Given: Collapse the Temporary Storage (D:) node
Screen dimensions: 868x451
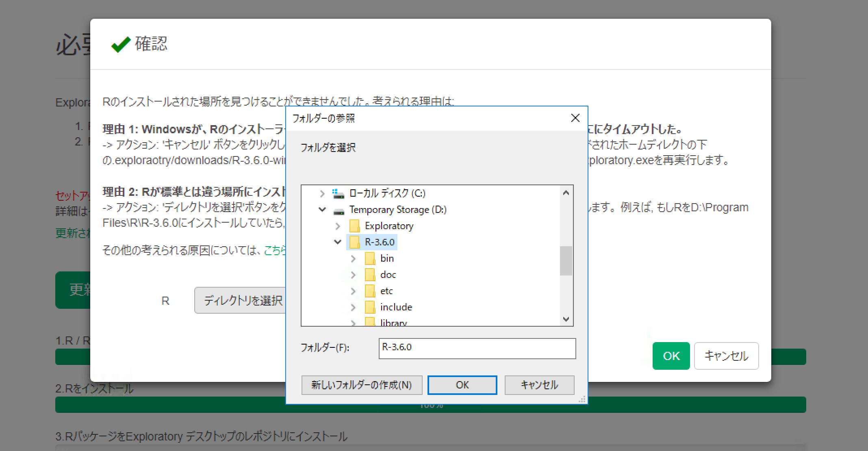Looking at the screenshot, I should pos(322,210).
